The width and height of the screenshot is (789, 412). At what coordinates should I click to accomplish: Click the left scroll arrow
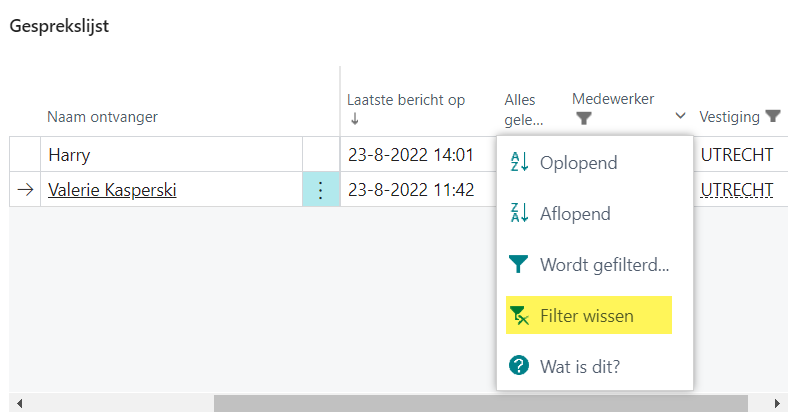point(18,404)
